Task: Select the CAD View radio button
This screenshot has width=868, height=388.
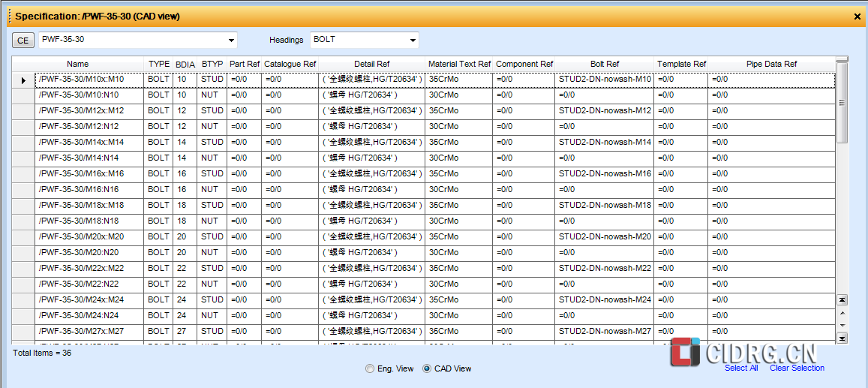Action: coord(428,368)
